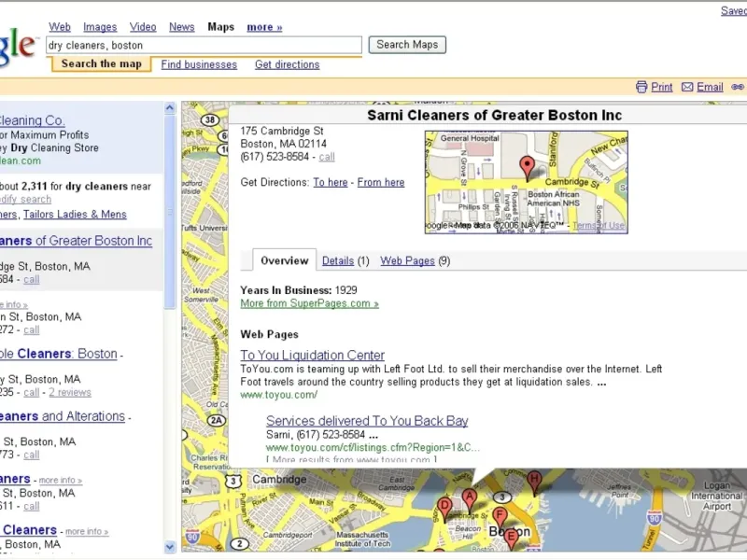Open the Web Pages tab
The image size is (747, 560).
pyautogui.click(x=407, y=261)
